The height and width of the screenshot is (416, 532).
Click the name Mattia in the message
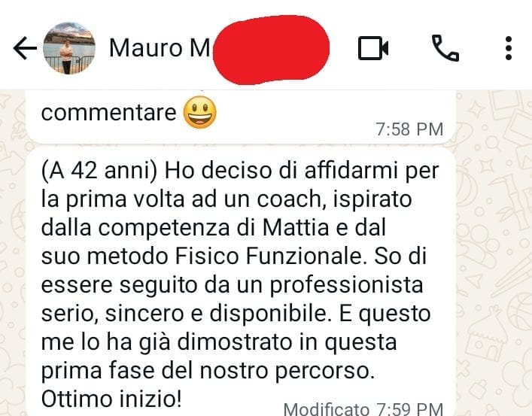pos(296,227)
